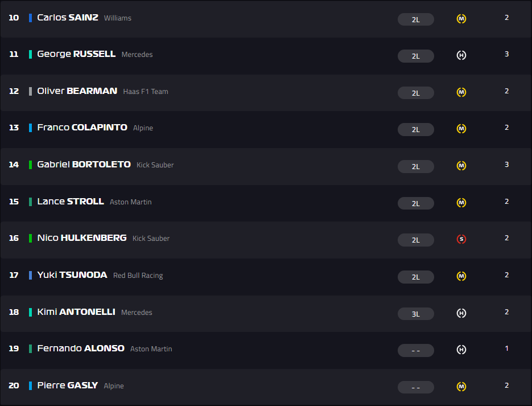Click the Williams blue team color bar
Viewport: 532px width, 406px height.
tap(30, 18)
